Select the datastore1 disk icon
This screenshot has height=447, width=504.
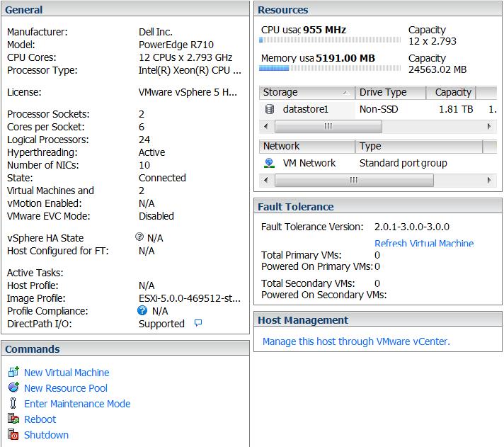[270, 110]
